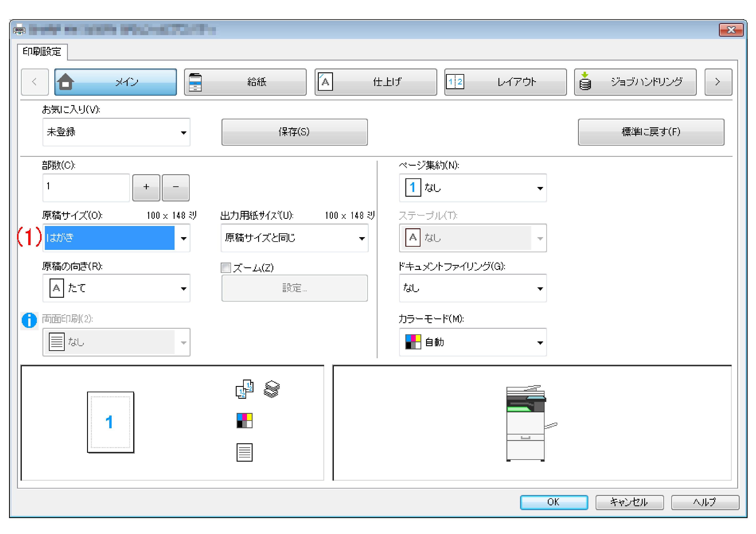Click the page preview thumbnail numbered 1
Image resolution: width=756 pixels, height=534 pixels.
pos(110,422)
